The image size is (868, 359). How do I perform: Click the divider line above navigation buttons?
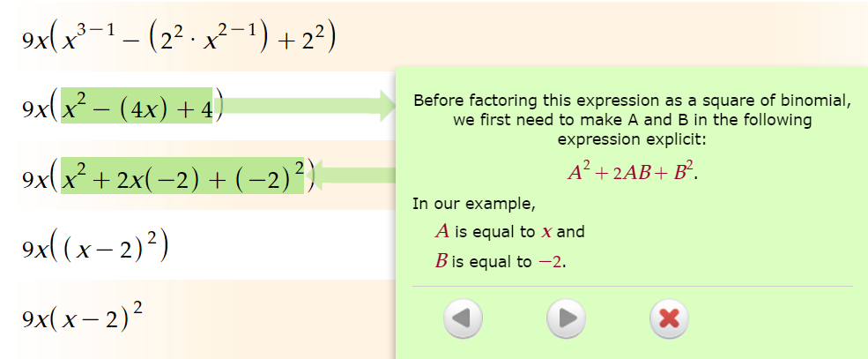coord(632,287)
